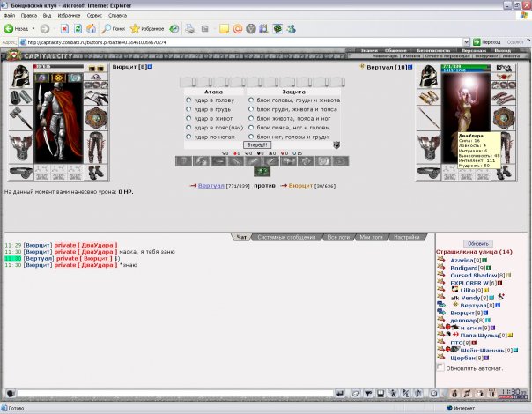Click player Щербан in the list
The width and height of the screenshot is (532, 414).
point(462,358)
